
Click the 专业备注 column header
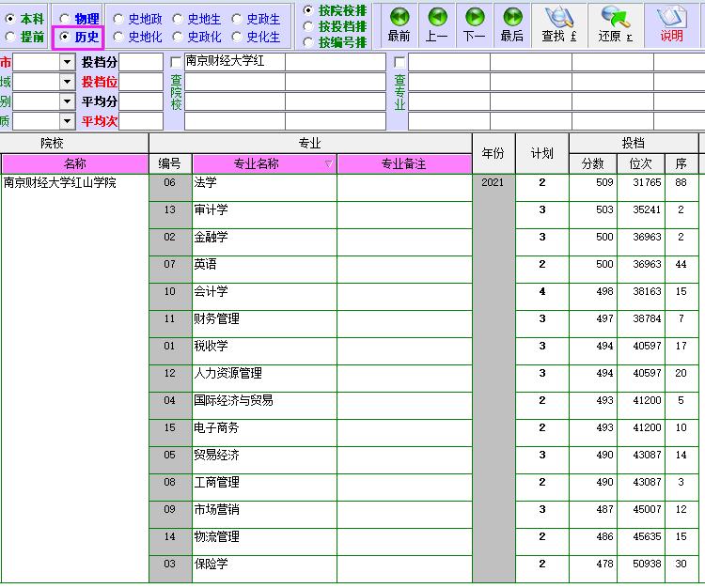[404, 164]
